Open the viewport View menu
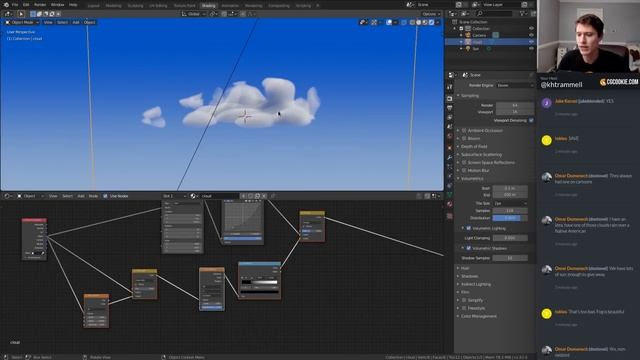The height and width of the screenshot is (360, 640). point(48,22)
